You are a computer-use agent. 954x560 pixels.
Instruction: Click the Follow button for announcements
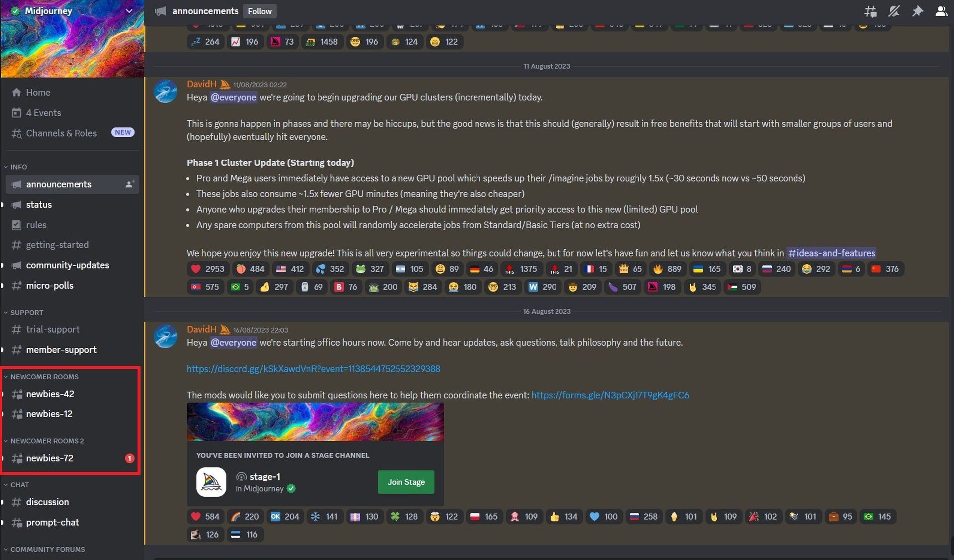(259, 11)
